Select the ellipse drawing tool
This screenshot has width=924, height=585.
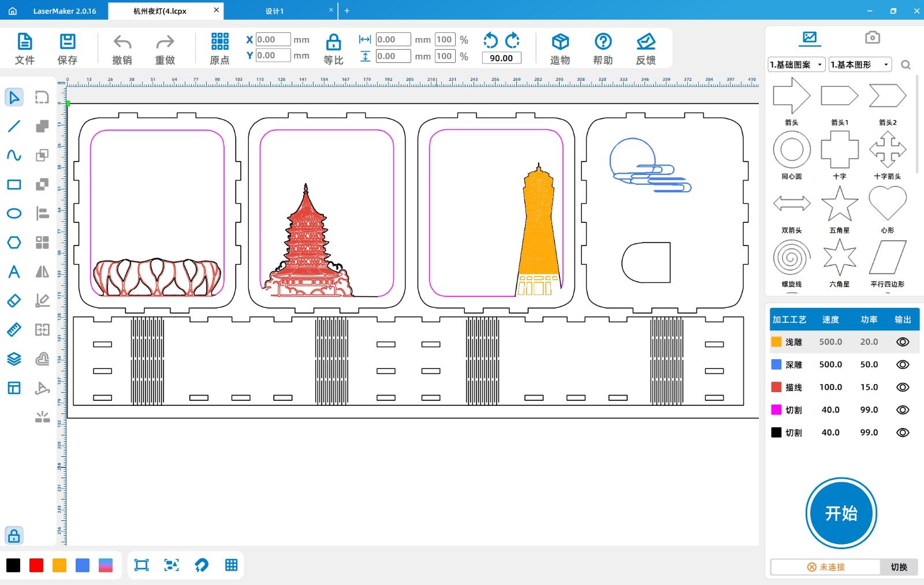tap(14, 214)
